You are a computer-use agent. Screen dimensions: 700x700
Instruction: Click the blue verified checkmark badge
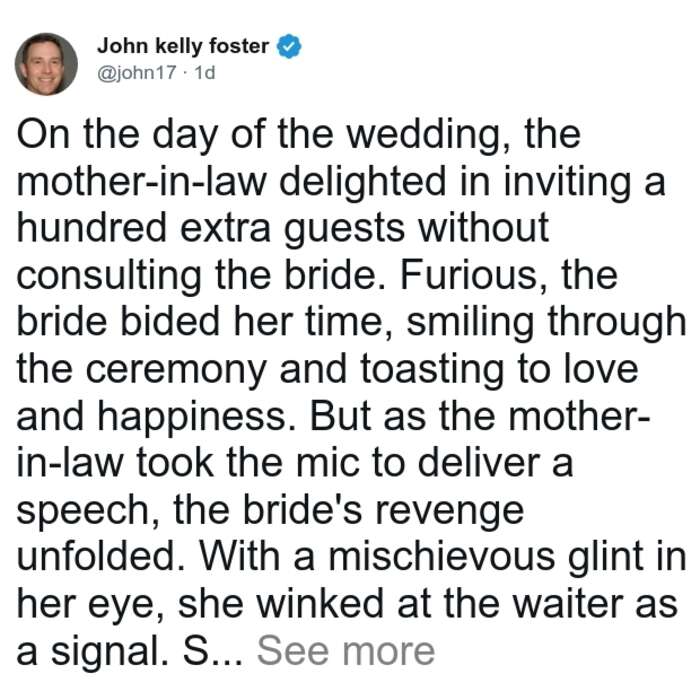click(x=289, y=46)
